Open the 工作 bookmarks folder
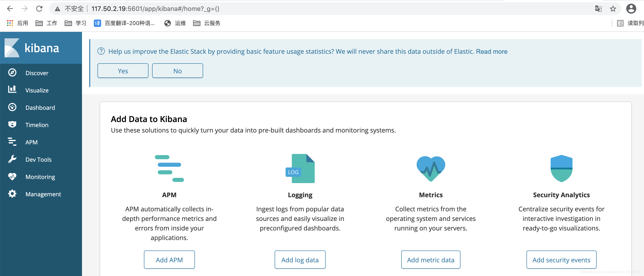Image resolution: width=644 pixels, height=276 pixels. click(46, 23)
